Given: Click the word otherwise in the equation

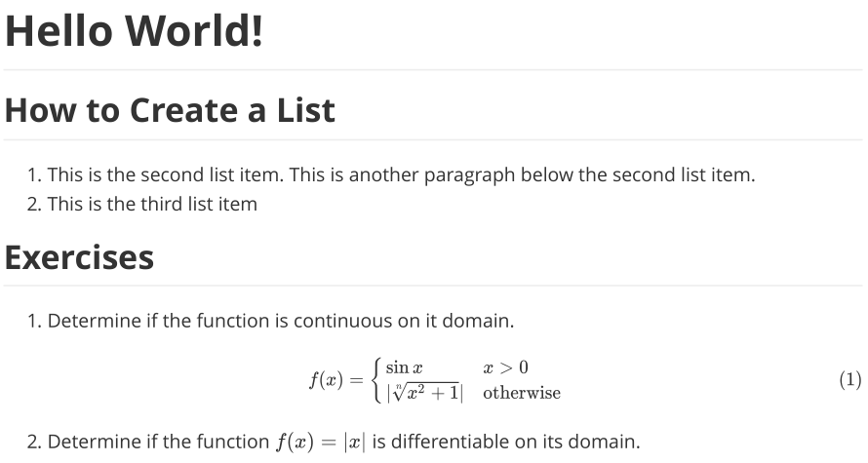Looking at the screenshot, I should point(522,393).
